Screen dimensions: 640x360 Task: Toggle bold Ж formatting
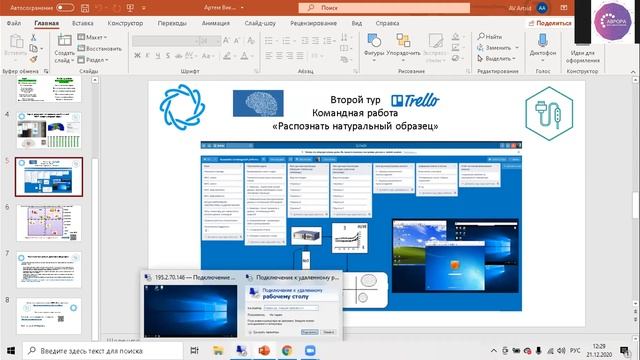pos(138,56)
